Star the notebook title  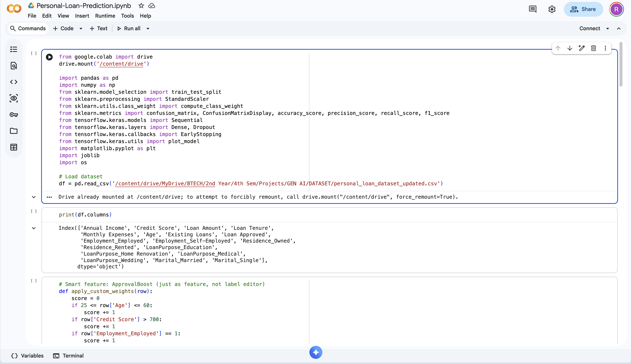click(141, 6)
